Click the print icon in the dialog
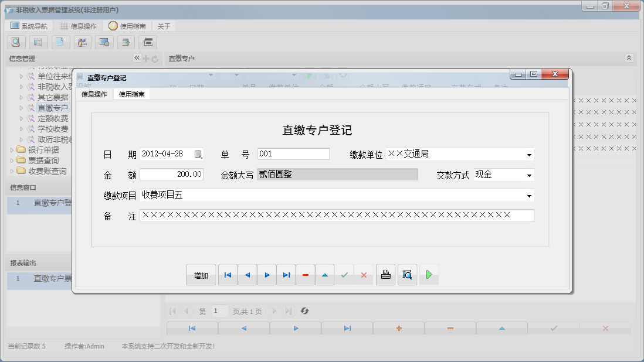Viewport: 644px width, 362px height. 385,274
